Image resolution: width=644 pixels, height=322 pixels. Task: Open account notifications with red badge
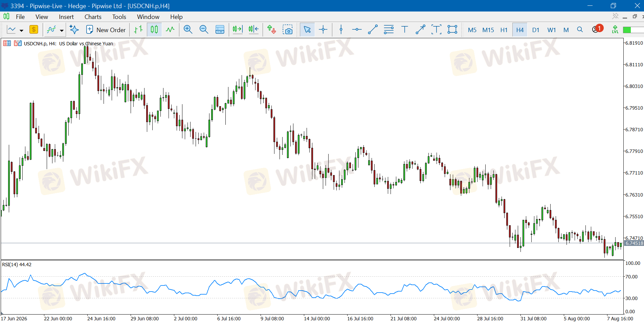(x=597, y=29)
